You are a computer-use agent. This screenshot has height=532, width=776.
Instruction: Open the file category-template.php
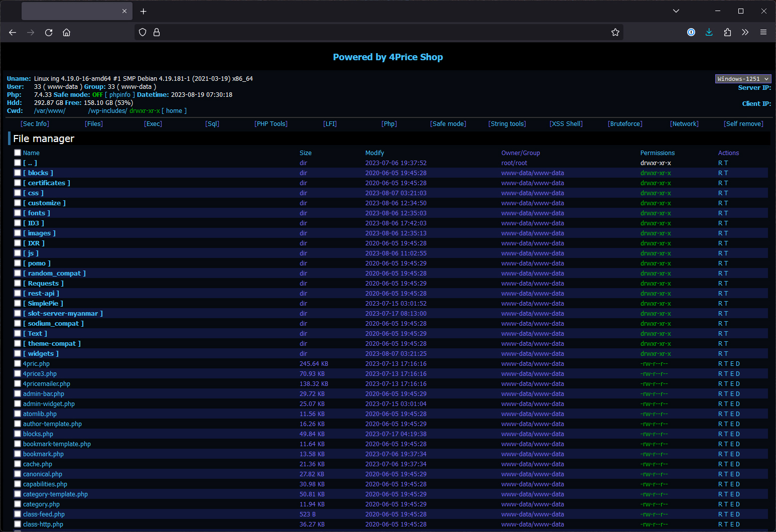tap(55, 494)
